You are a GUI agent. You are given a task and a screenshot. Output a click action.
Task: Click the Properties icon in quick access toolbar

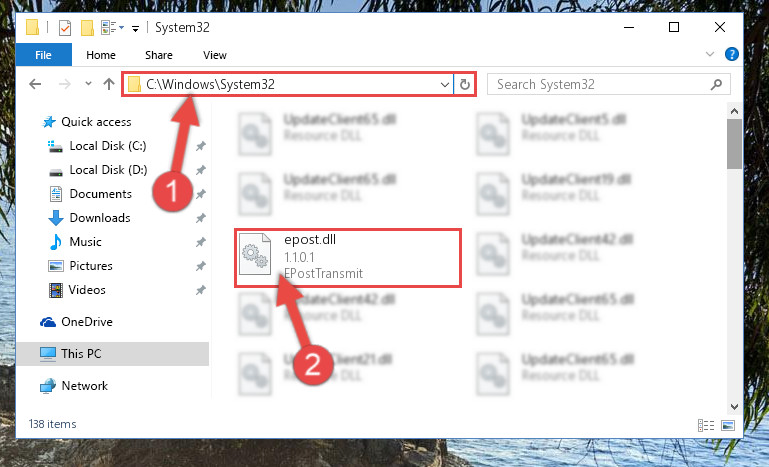(65, 28)
